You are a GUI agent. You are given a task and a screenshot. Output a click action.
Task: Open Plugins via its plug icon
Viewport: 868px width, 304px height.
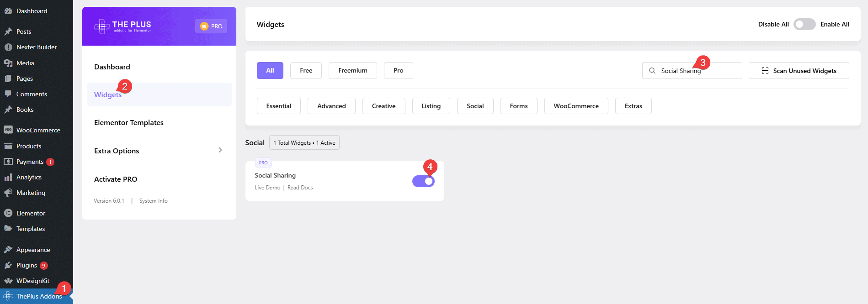(x=8, y=265)
